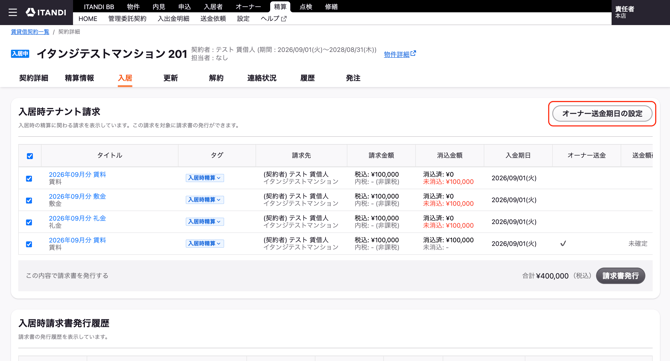Open the 送金依頼 submenu item
The image size is (670, 361).
(213, 19)
